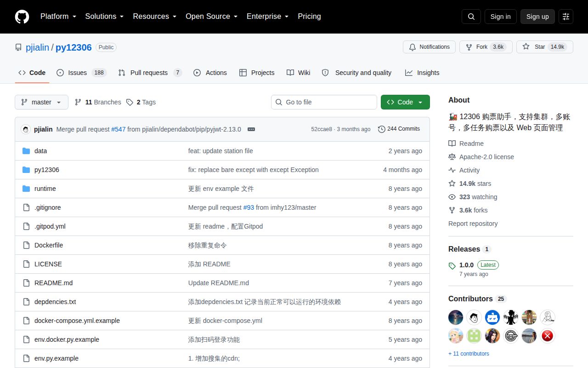Open the master branch selector dropdown
Screen dimensions: 588x368
41,102
